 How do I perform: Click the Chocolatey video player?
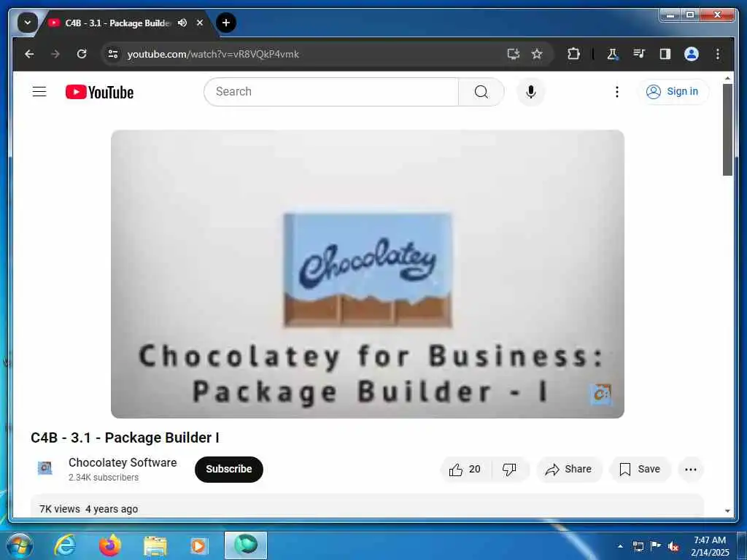tap(368, 274)
